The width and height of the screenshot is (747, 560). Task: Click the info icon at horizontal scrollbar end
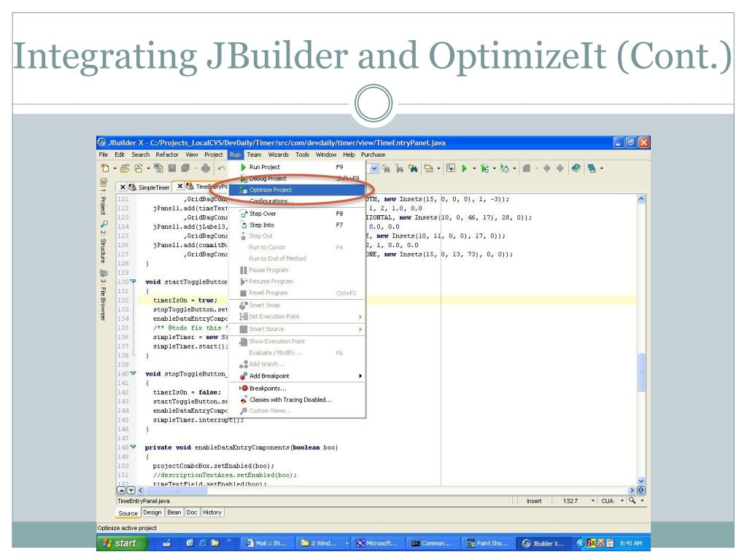[641, 490]
